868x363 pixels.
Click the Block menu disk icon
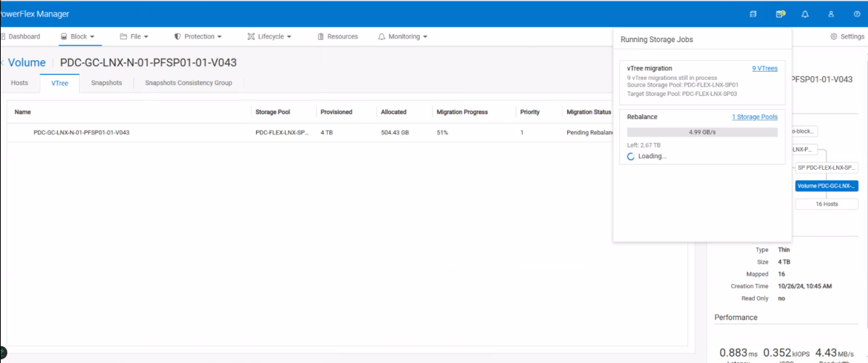64,36
